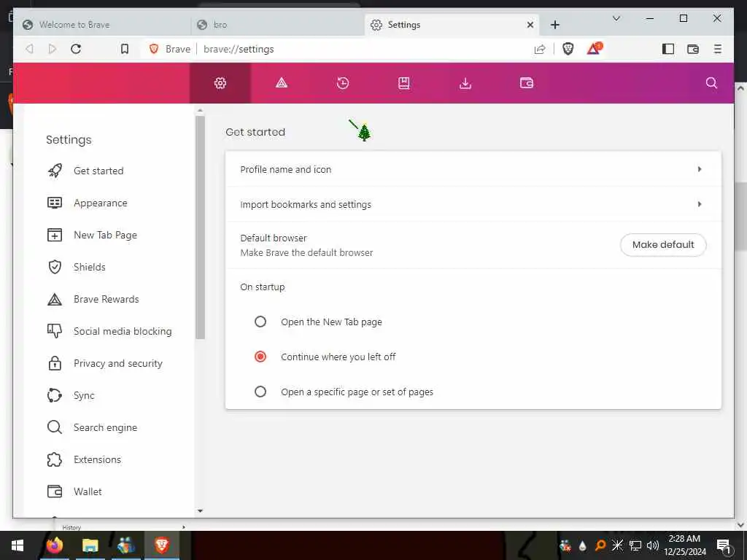Open File Explorer from the taskbar
The height and width of the screenshot is (560, 747).
tap(90, 545)
